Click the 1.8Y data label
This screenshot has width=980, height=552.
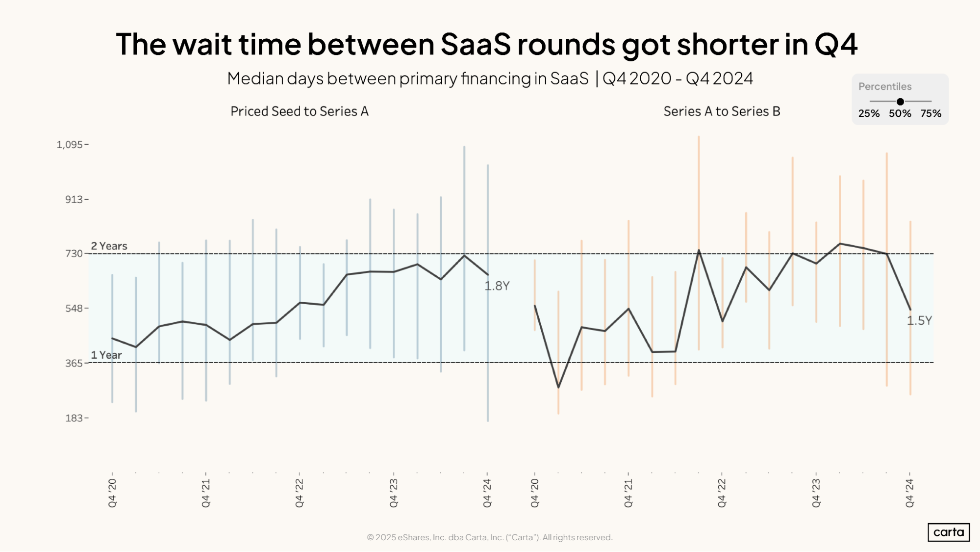tap(497, 286)
